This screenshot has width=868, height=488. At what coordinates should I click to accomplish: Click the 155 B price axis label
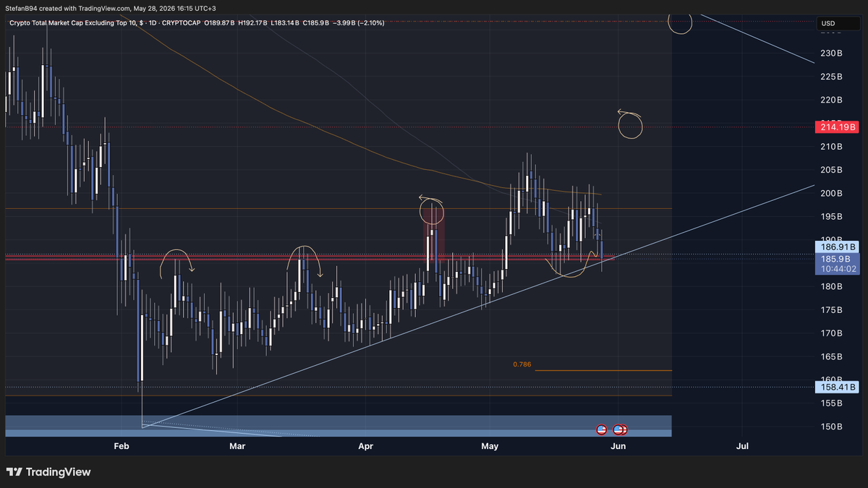click(x=830, y=403)
